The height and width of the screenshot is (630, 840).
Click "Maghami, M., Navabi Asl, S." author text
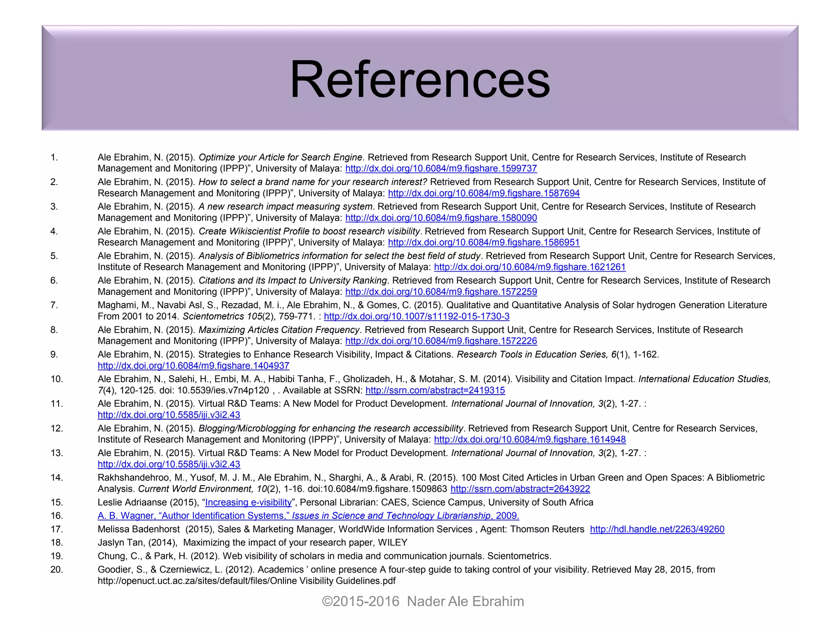tap(158, 305)
